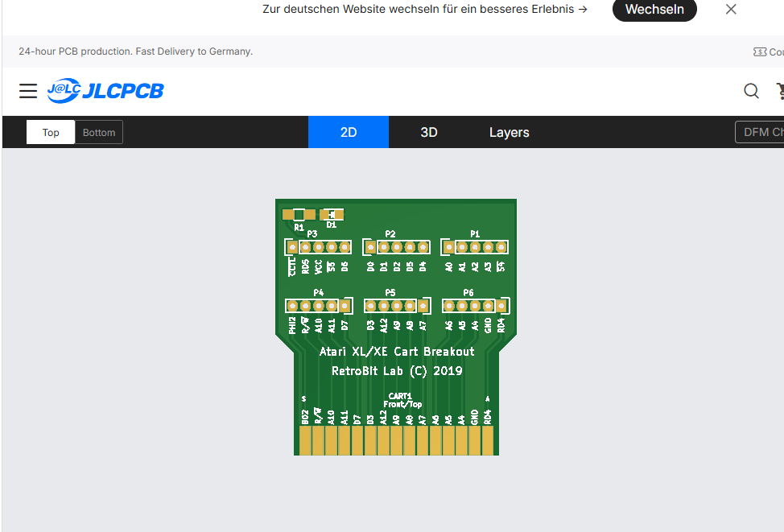Click the P3 header label
The height and width of the screenshot is (532, 784).
312,234
